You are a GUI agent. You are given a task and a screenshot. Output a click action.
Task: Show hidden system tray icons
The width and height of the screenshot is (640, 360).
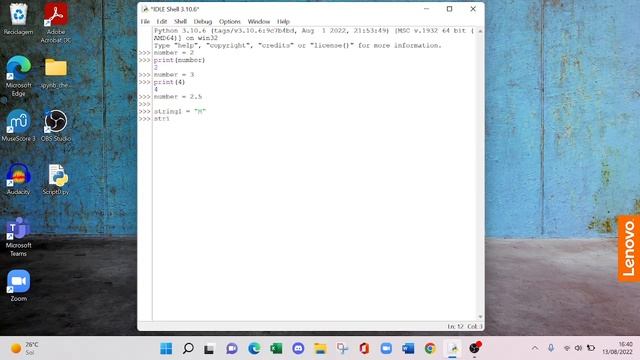[x=535, y=348]
